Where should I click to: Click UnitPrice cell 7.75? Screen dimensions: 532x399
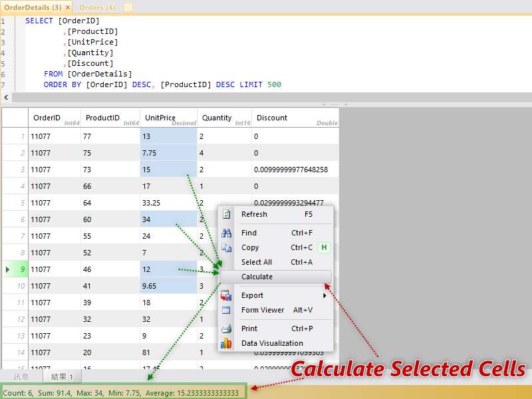tap(168, 153)
